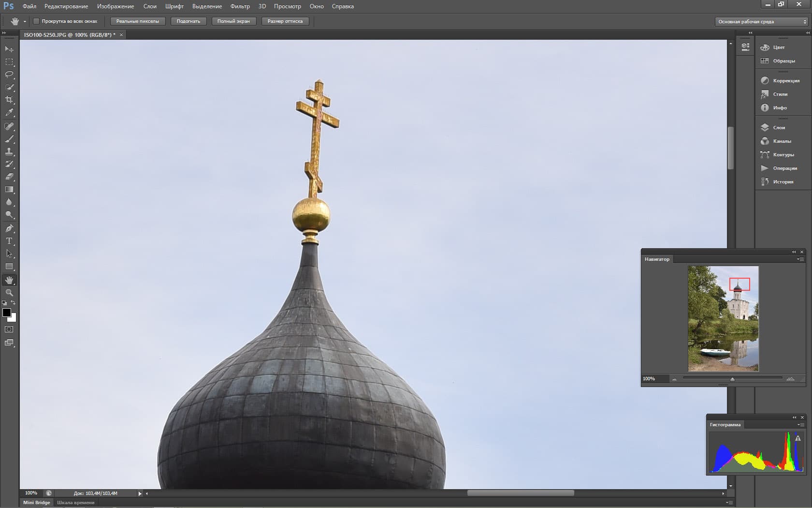Toggle Quick Mask mode

[x=9, y=329]
